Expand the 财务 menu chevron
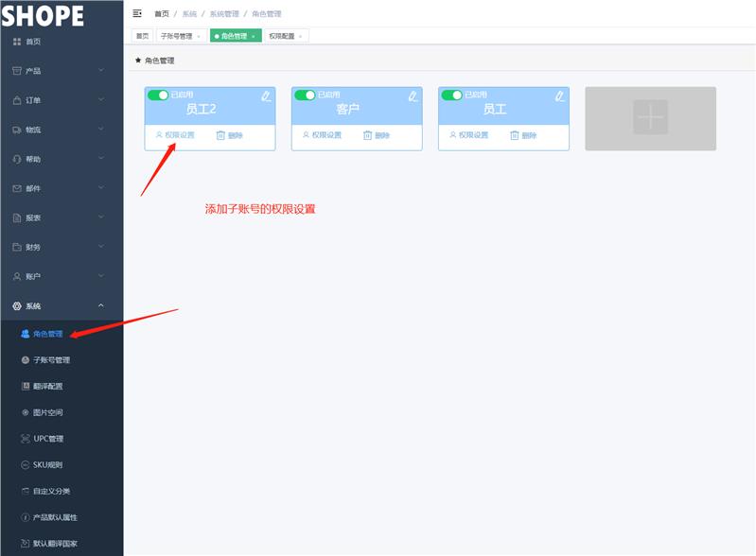Viewport: 756px width, 556px height. 101,247
